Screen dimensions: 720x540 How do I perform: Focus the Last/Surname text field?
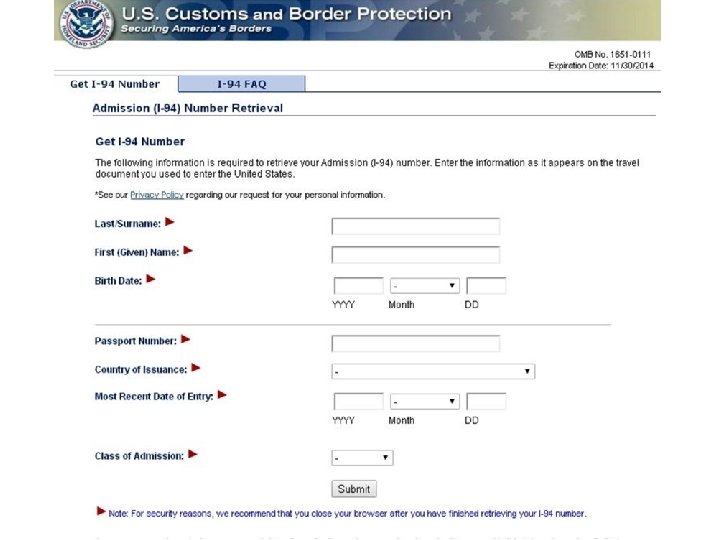(416, 226)
